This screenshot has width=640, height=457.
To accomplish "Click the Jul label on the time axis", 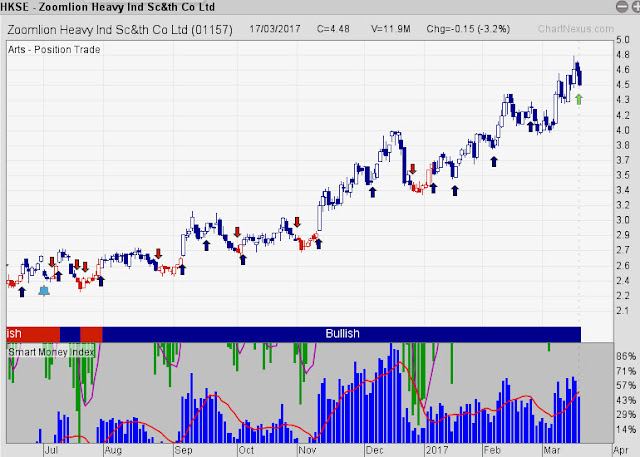I will [x=51, y=450].
